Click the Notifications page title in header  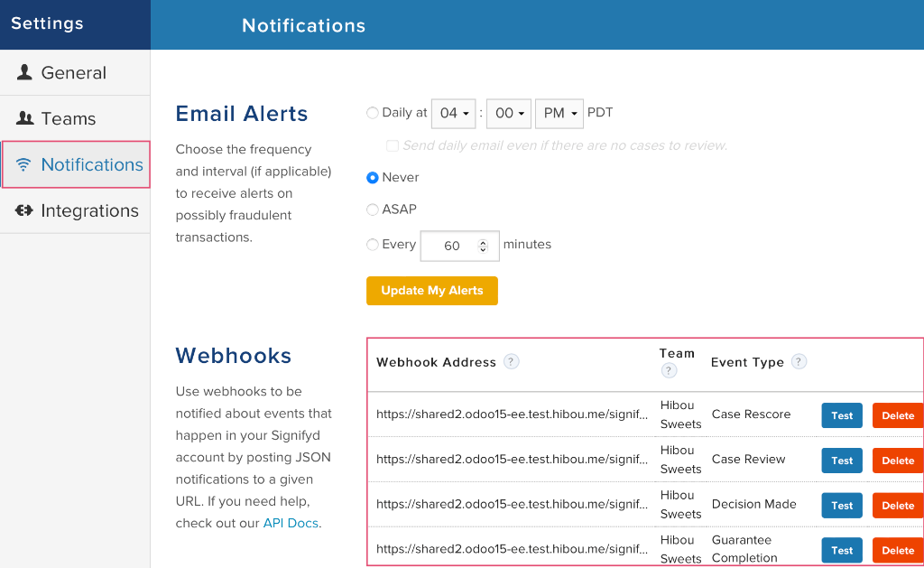point(303,25)
